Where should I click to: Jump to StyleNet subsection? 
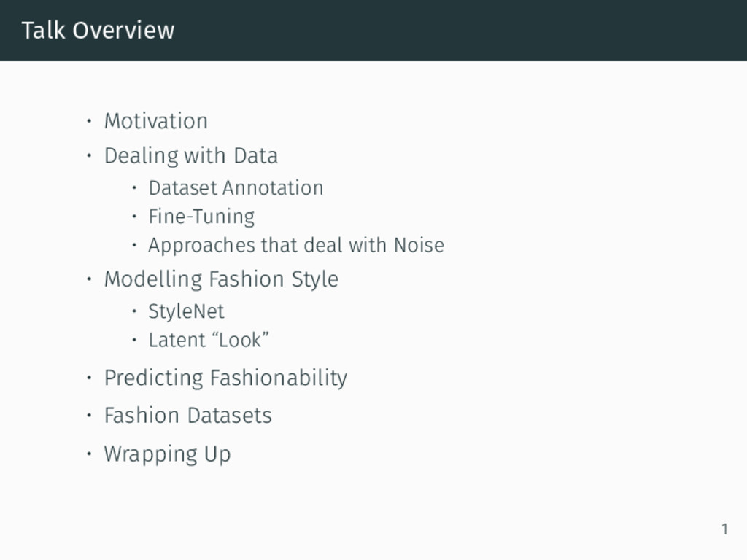click(186, 312)
